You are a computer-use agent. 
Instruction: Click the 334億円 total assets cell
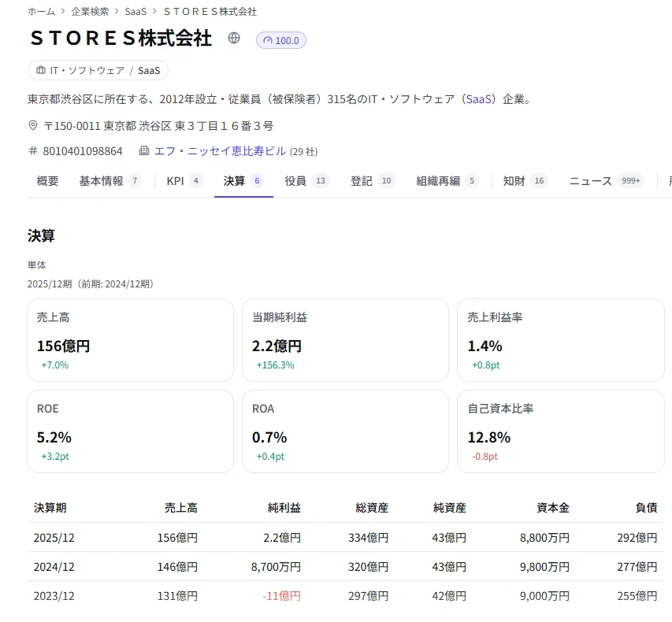(x=369, y=538)
